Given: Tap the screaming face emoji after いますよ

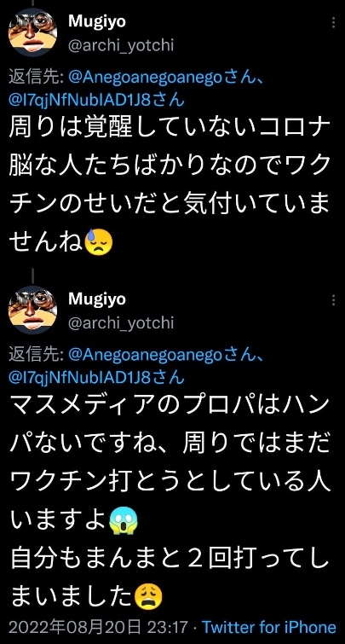Looking at the screenshot, I should pos(124,520).
